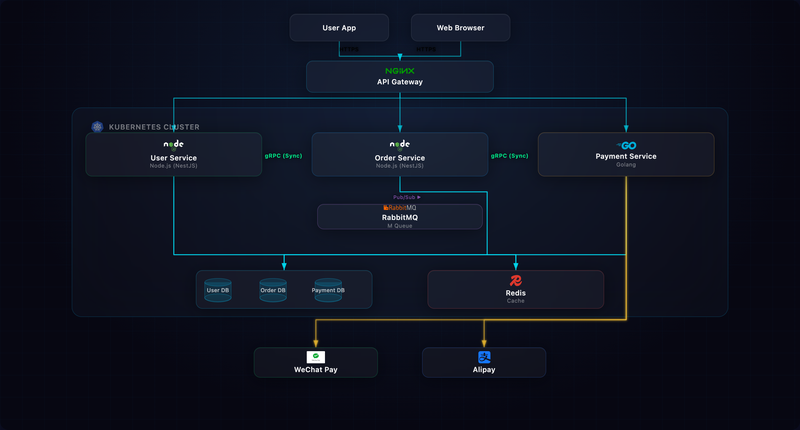Click the red Redis logo
Screen dimensions: 800x430
pyautogui.click(x=516, y=281)
